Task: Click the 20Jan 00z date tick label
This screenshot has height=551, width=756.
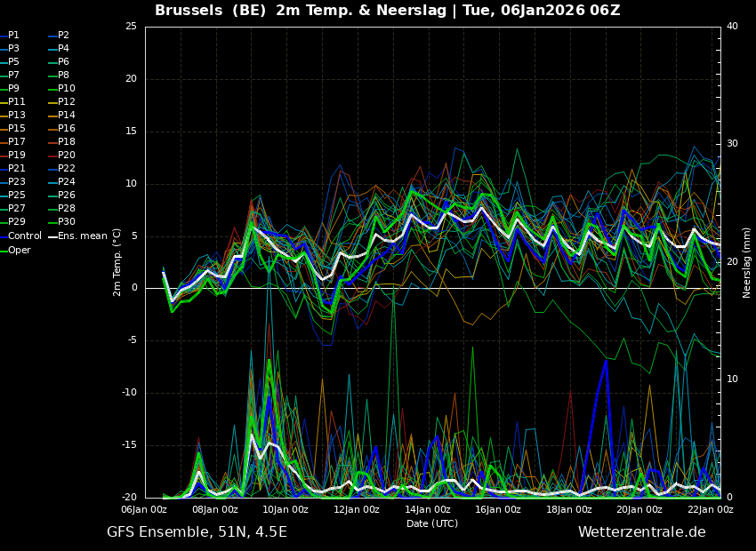Action: click(639, 509)
